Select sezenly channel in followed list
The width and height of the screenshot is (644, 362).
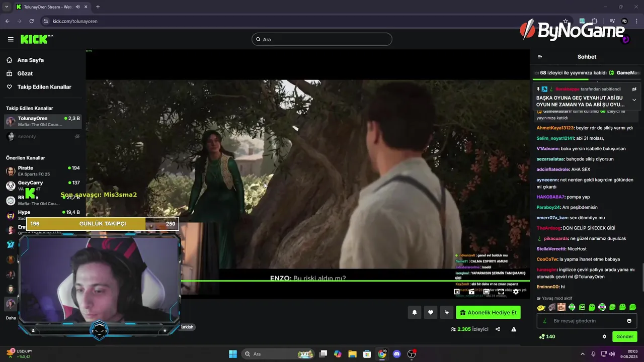(43, 136)
